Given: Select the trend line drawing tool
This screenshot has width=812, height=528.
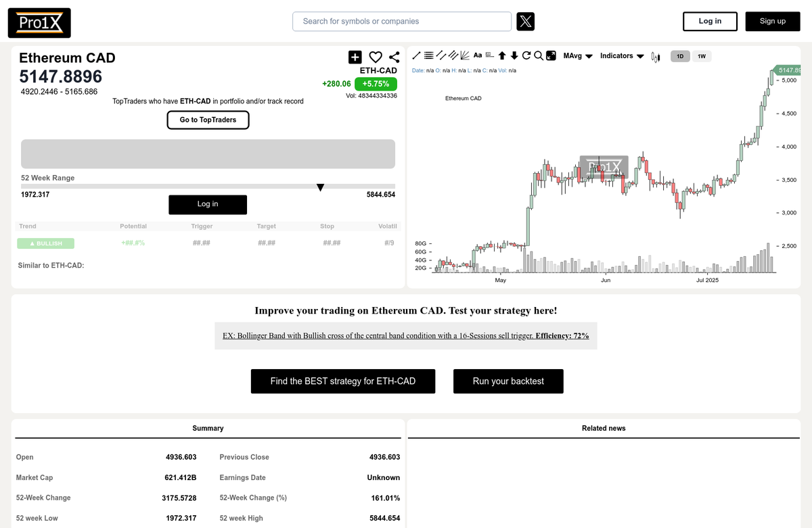Looking at the screenshot, I should point(417,55).
